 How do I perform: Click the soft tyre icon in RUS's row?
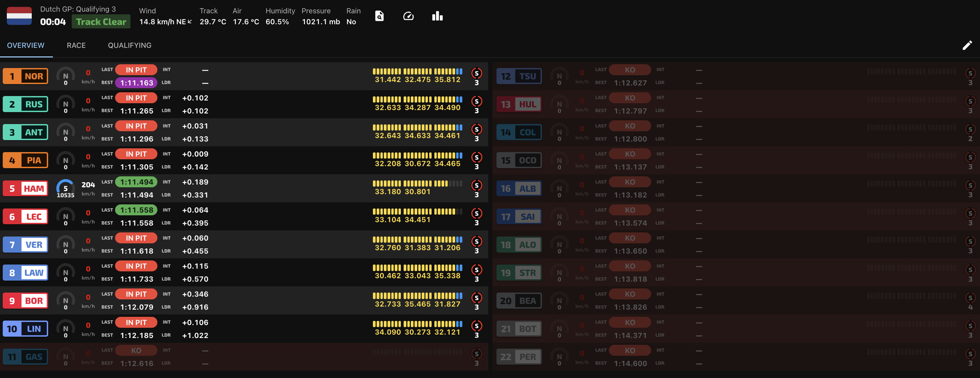pyautogui.click(x=477, y=101)
